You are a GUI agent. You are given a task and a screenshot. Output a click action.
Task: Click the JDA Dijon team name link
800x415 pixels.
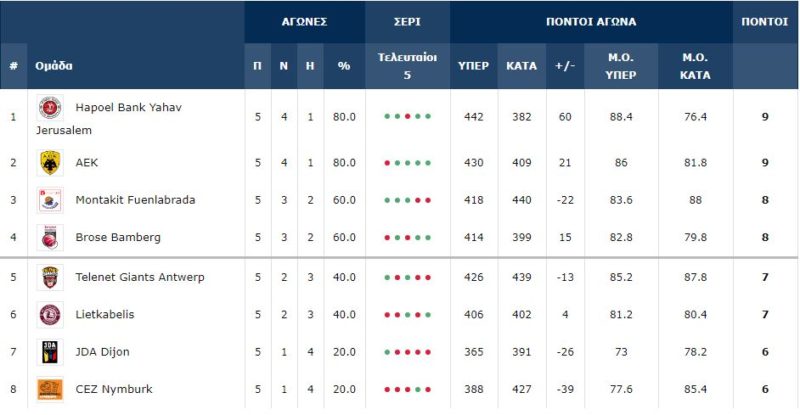tap(102, 352)
